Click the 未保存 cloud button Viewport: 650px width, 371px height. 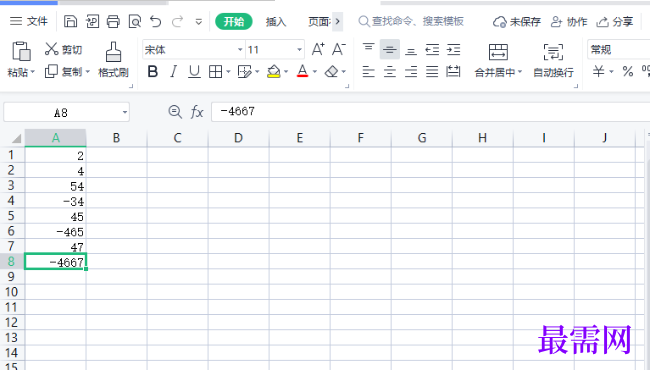[517, 22]
